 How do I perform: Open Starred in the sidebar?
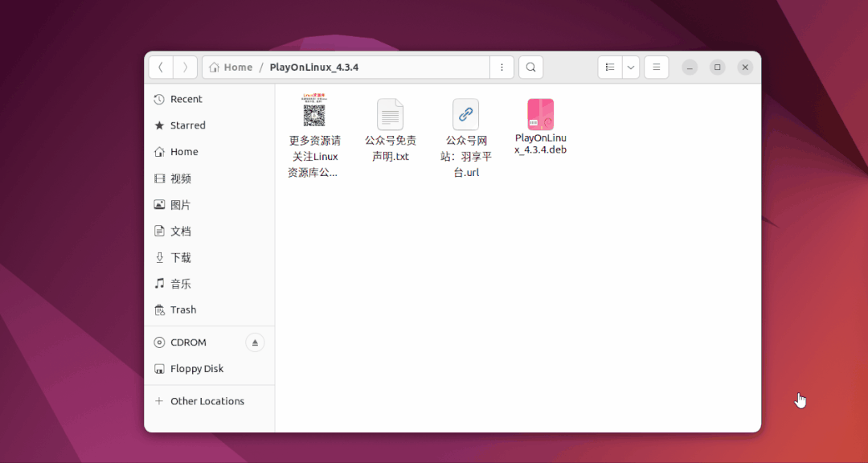(209, 125)
